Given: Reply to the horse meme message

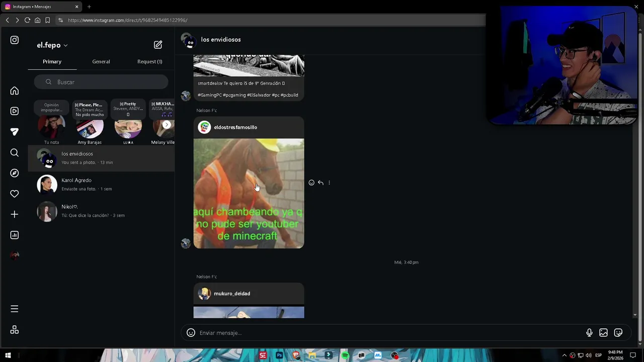Looking at the screenshot, I should (320, 183).
